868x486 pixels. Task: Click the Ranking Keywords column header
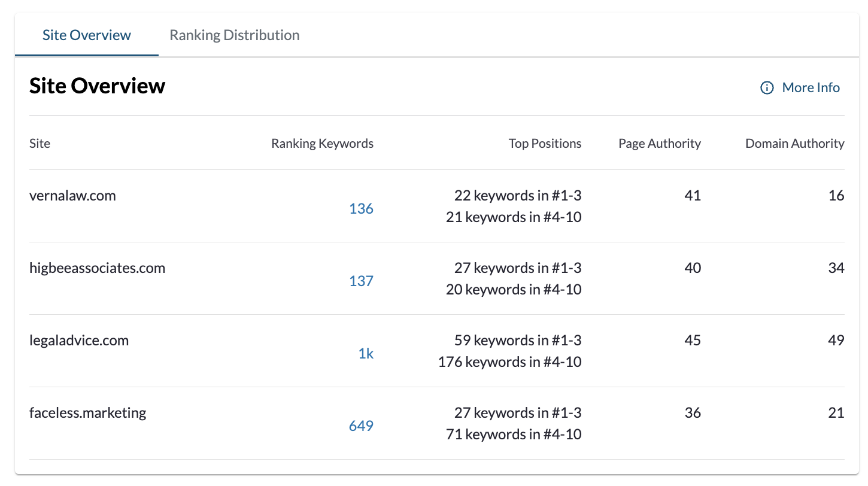[322, 144]
